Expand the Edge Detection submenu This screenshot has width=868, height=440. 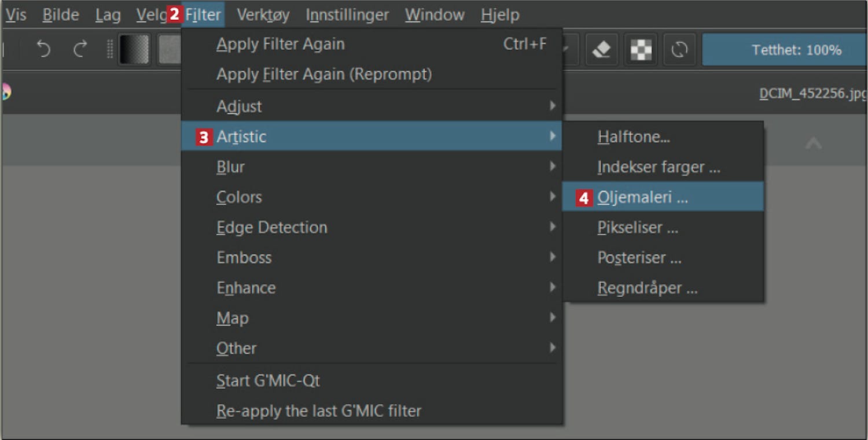[x=372, y=227]
